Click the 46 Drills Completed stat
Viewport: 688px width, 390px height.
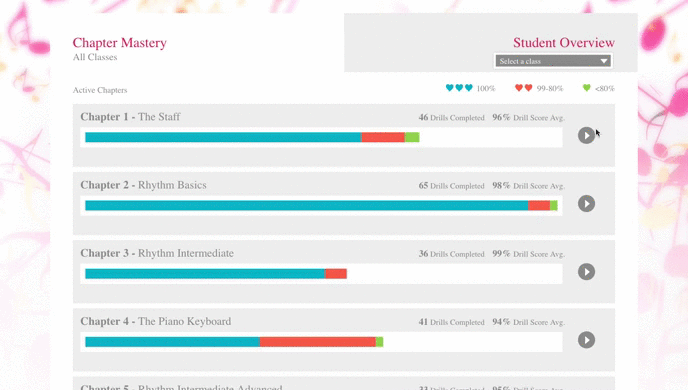point(452,118)
